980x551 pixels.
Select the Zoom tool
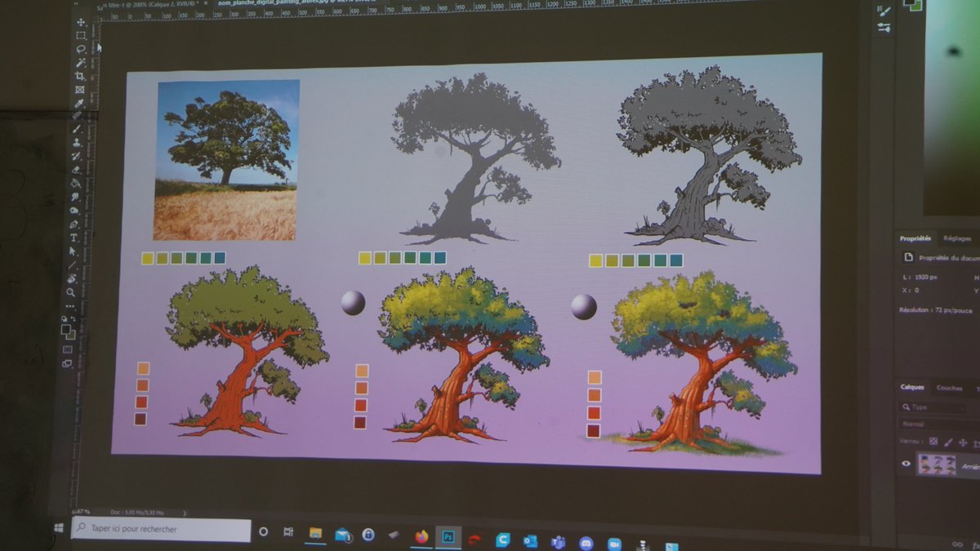click(x=72, y=292)
